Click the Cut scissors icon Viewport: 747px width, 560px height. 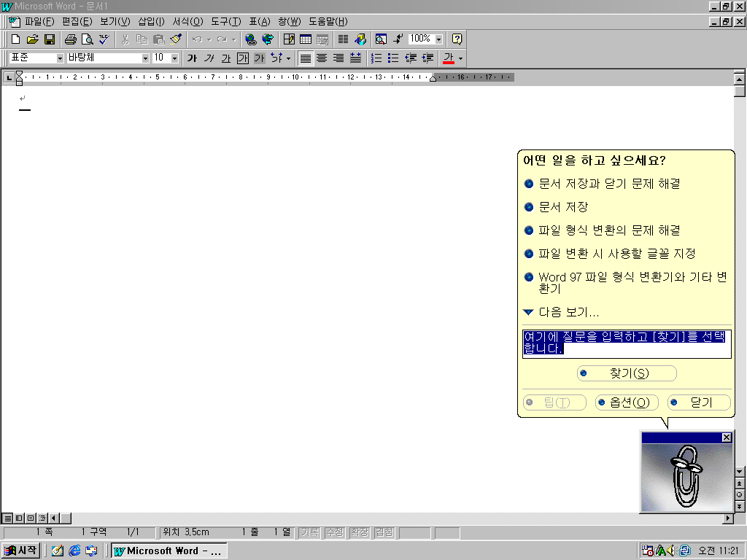[x=125, y=39]
